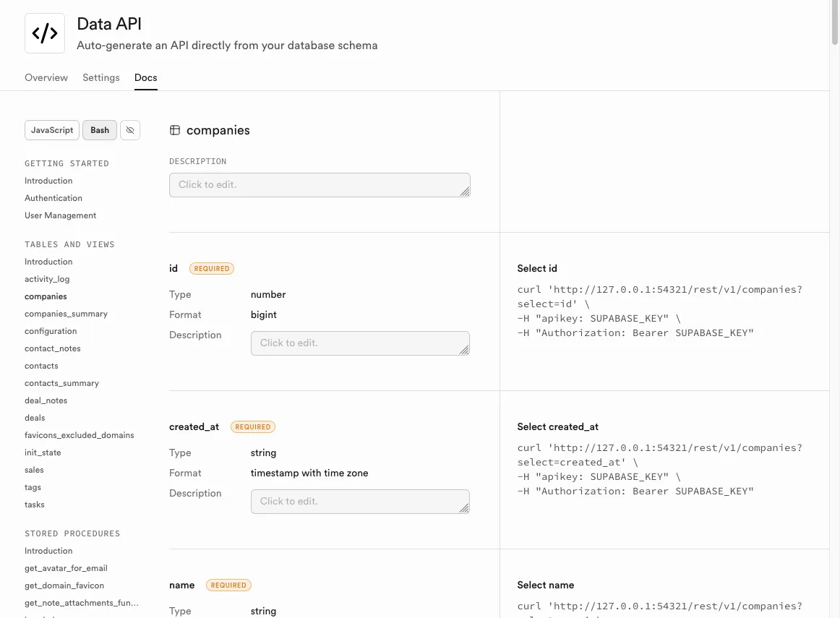Open the Overview tab
Viewport: 840px width, 618px height.
click(x=46, y=77)
